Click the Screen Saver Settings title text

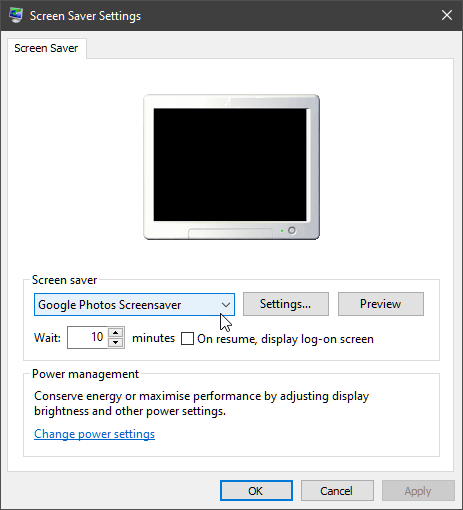click(85, 16)
